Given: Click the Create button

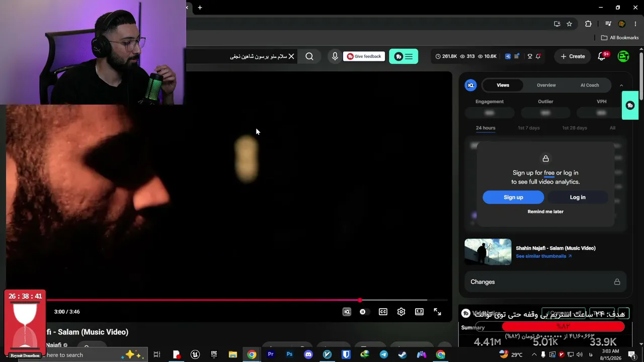Looking at the screenshot, I should pyautogui.click(x=573, y=56).
